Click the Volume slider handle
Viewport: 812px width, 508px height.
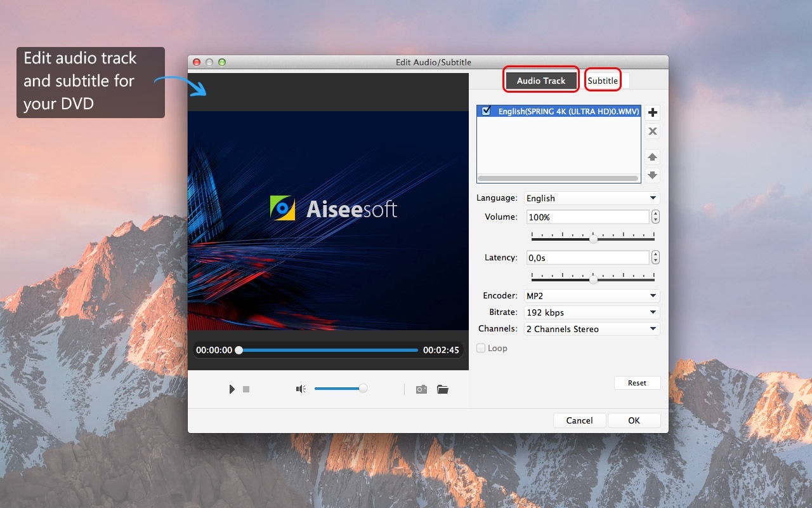(593, 239)
